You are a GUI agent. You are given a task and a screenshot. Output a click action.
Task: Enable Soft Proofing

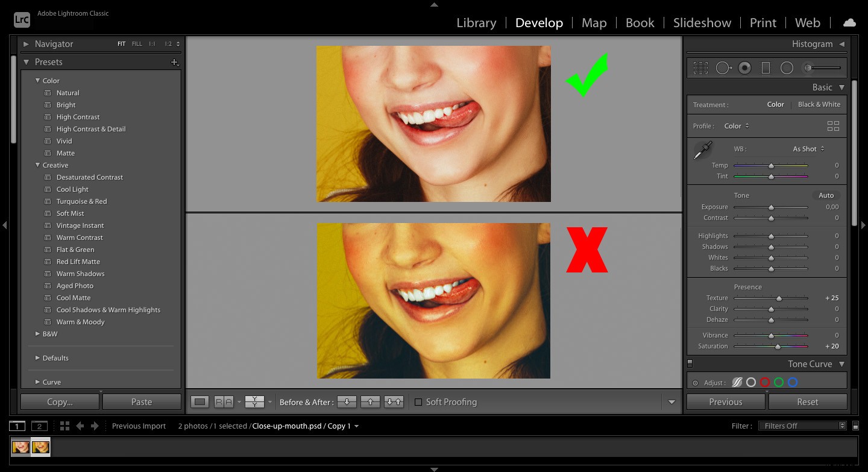418,401
